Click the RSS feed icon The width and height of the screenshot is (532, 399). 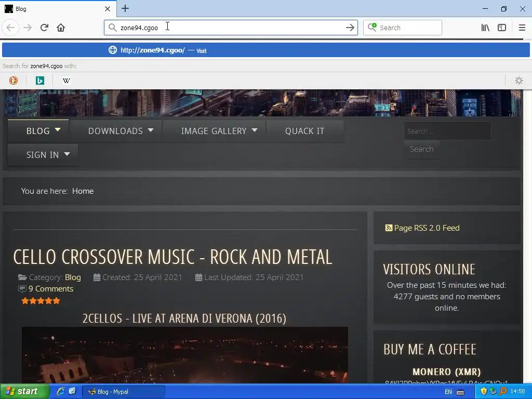tap(389, 228)
